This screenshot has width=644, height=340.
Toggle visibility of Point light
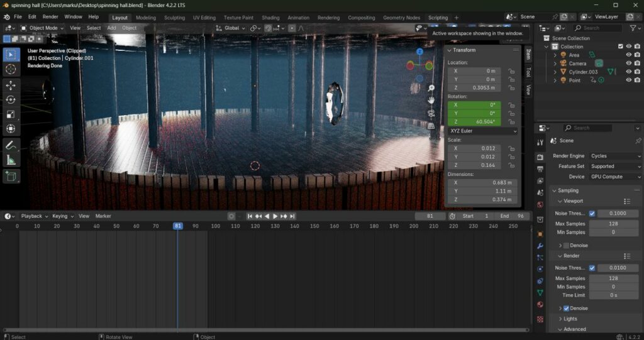[628, 80]
